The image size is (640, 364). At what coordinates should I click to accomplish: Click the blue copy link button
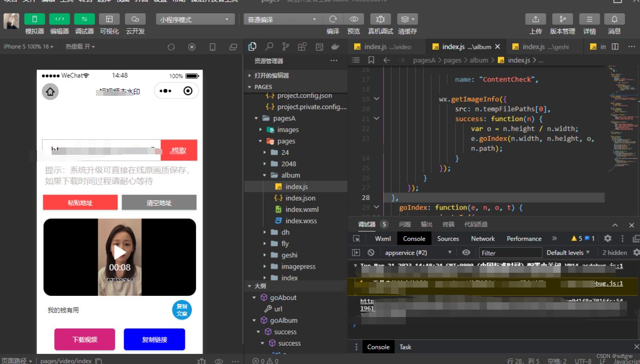click(x=154, y=340)
